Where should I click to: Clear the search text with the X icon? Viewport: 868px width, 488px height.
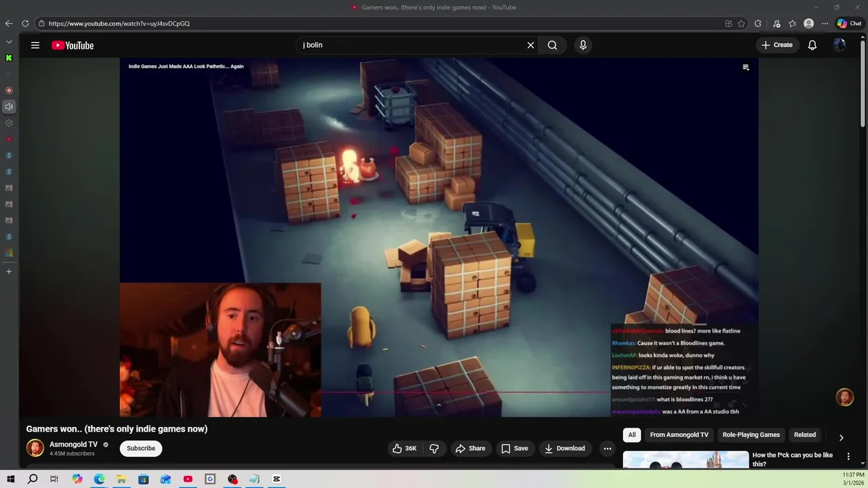coord(530,45)
